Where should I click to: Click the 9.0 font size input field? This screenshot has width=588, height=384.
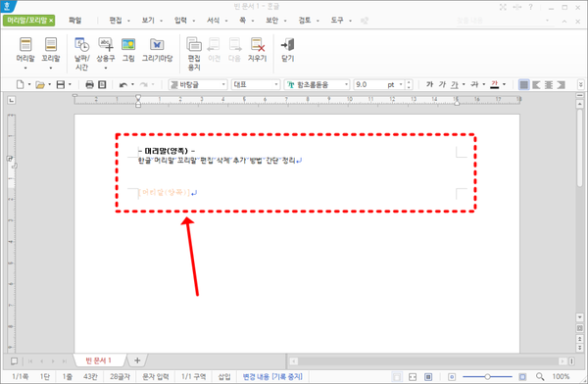pos(370,85)
